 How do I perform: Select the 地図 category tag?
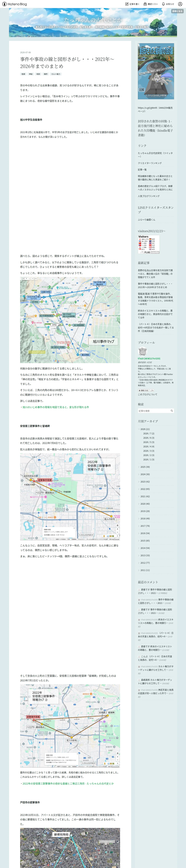pos(38,74)
